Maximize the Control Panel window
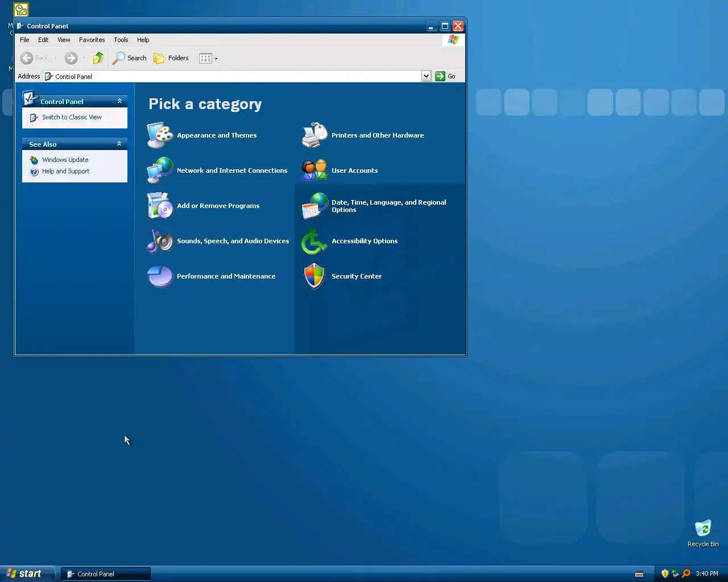Viewport: 728px width, 582px height. (x=445, y=26)
